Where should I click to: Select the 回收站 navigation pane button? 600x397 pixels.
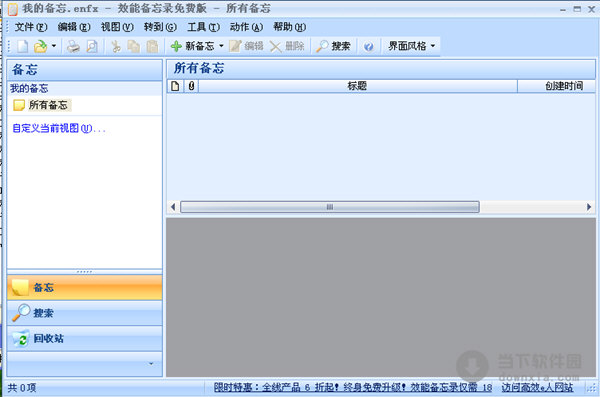point(85,338)
